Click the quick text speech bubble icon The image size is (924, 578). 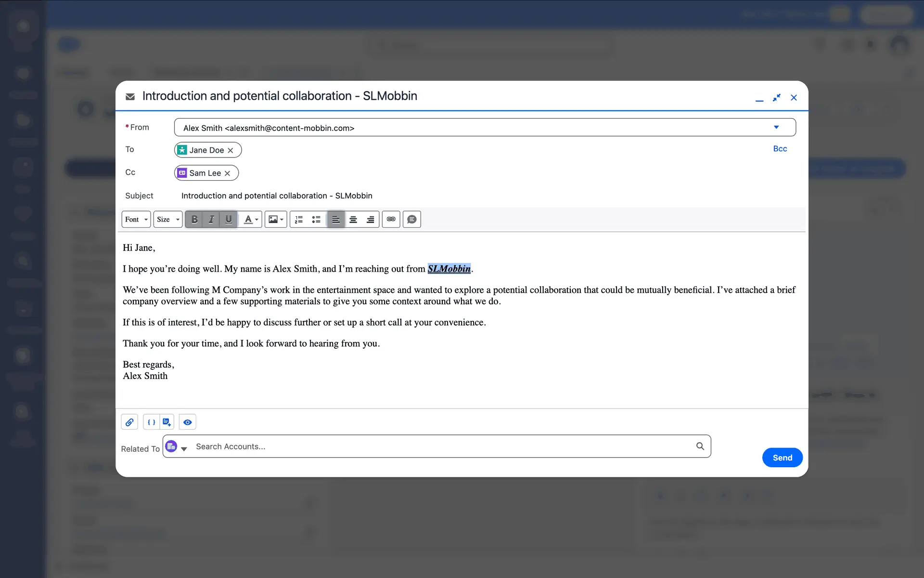tap(411, 219)
